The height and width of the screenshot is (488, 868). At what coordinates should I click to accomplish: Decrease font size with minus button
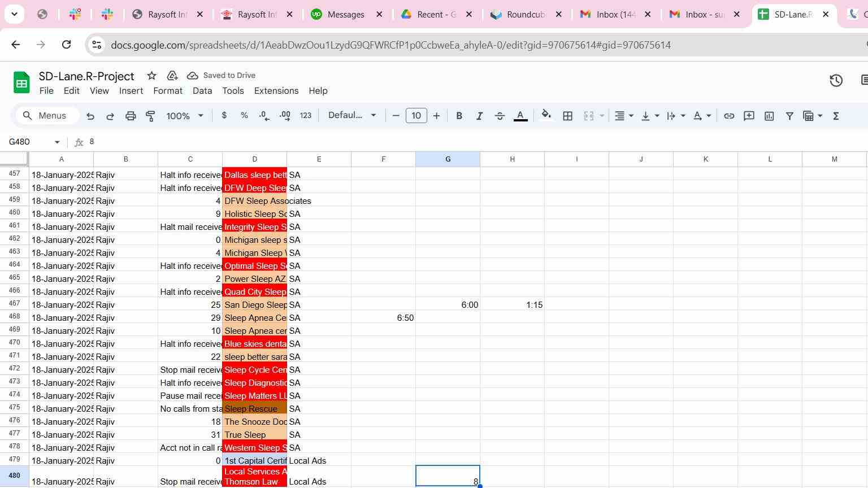[x=396, y=116]
